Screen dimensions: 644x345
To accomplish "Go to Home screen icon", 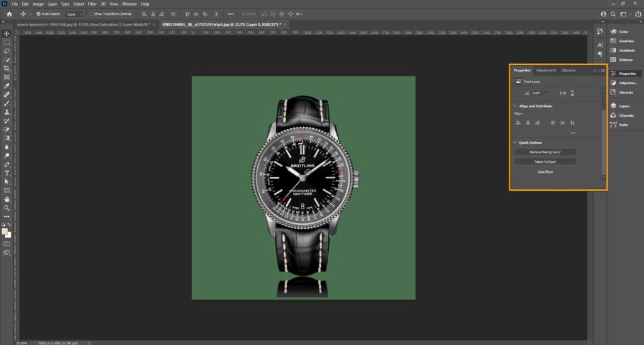I will (9, 14).
